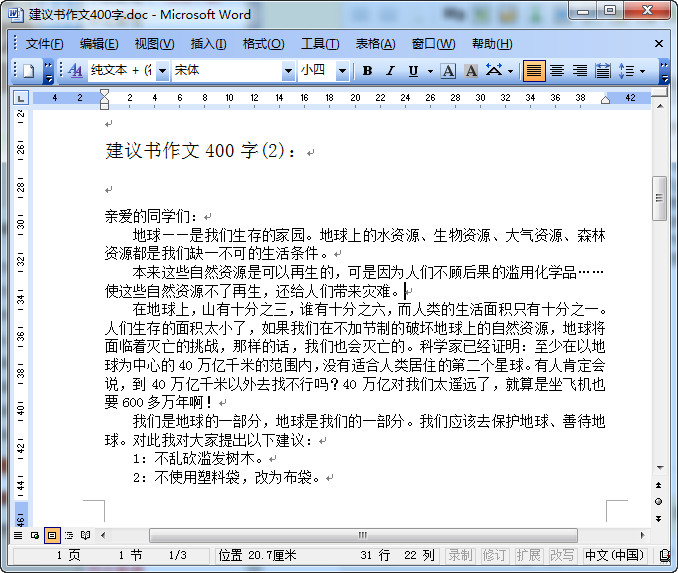Screen dimensions: 678x573
Task: Toggle Bold formatting
Action: [x=368, y=71]
